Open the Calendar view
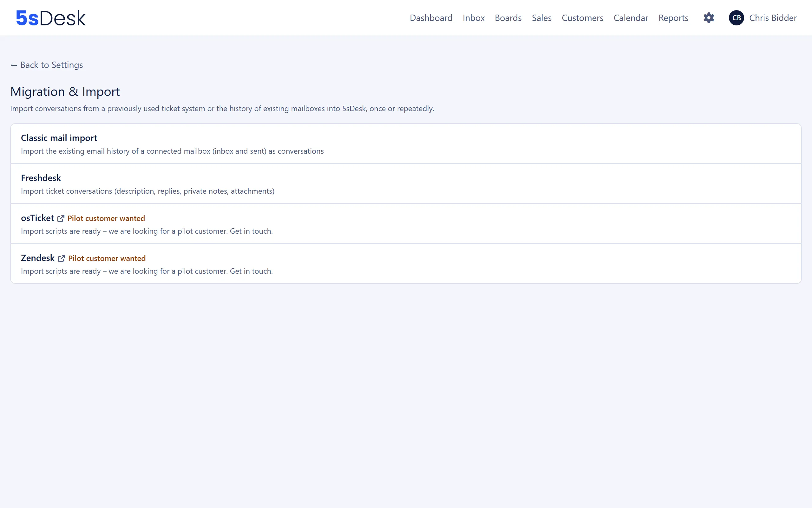 click(631, 18)
